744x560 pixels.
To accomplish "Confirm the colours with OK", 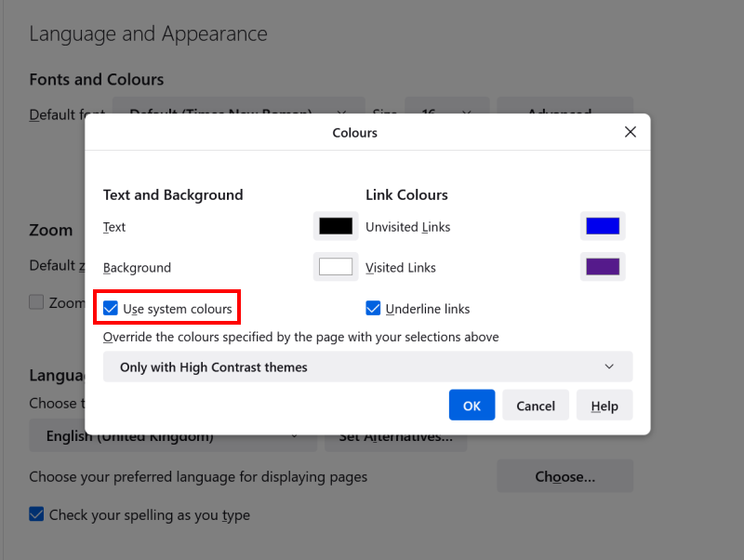I will pyautogui.click(x=472, y=406).
